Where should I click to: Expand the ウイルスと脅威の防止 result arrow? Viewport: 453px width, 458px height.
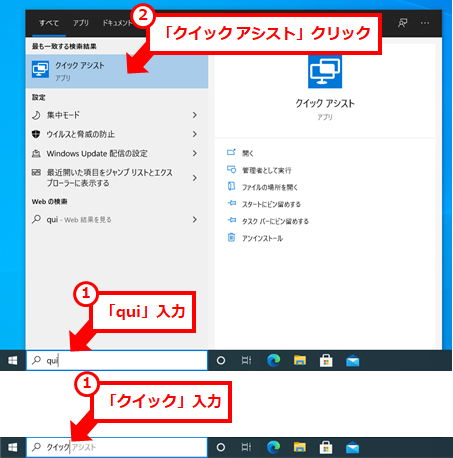pos(195,134)
